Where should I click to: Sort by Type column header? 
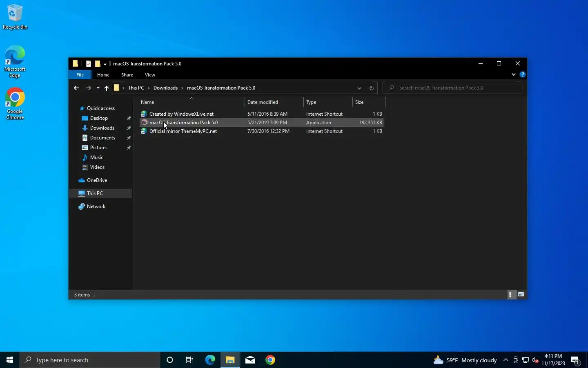[x=328, y=102]
